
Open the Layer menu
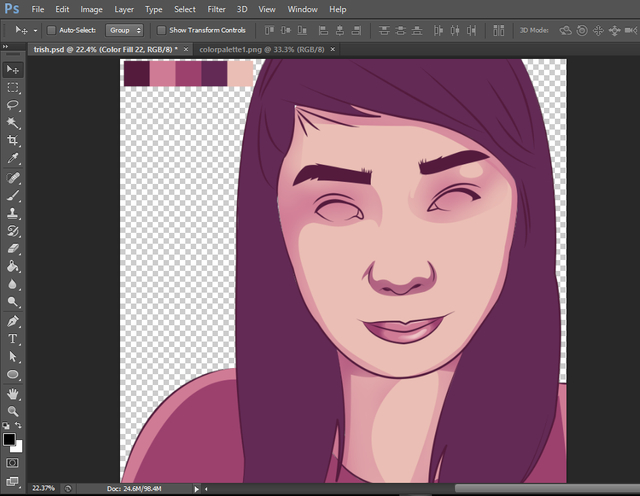tap(124, 9)
